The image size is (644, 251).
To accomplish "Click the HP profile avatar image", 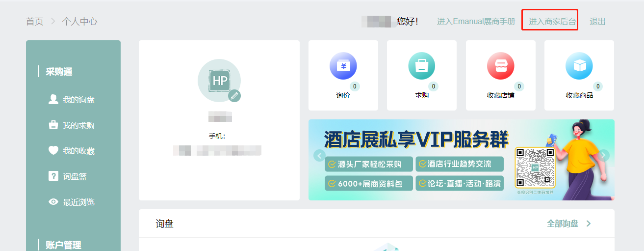I will coord(219,81).
